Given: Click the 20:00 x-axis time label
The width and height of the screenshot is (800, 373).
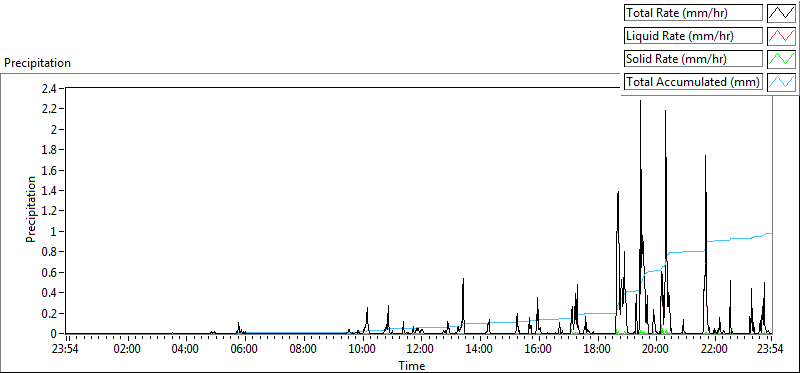Looking at the screenshot, I should (x=655, y=350).
